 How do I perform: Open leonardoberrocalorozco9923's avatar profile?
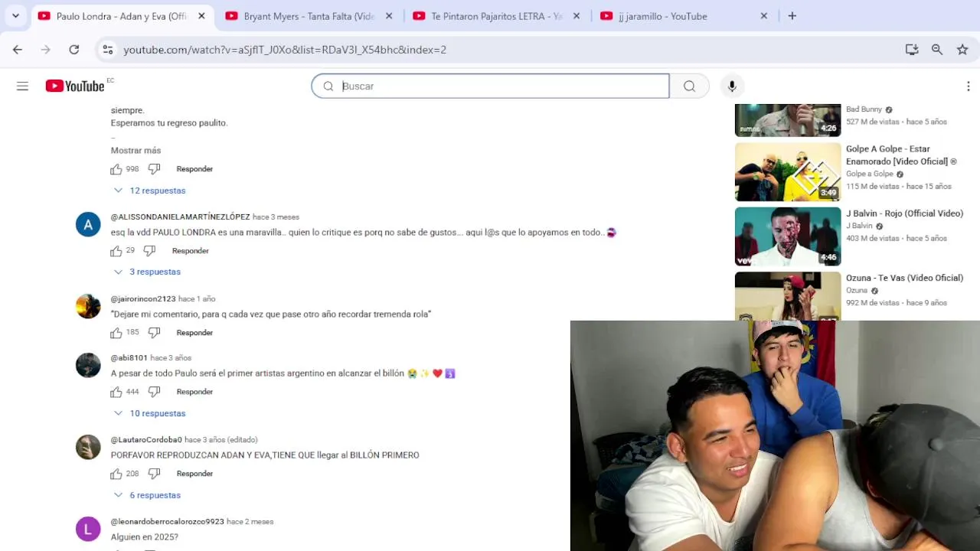pyautogui.click(x=88, y=529)
